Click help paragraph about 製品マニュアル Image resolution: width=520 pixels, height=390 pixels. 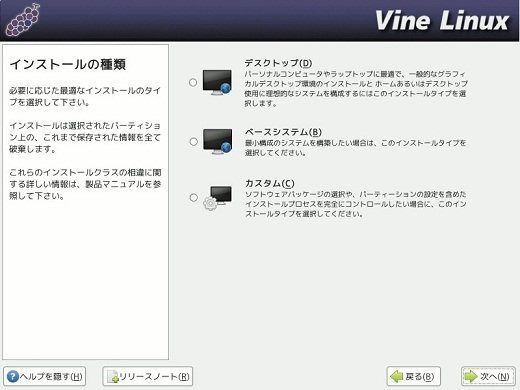point(85,184)
